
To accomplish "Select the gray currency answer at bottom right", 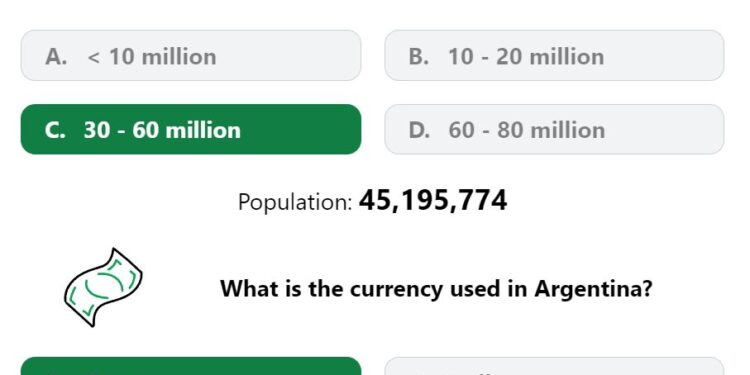I will pyautogui.click(x=554, y=366).
